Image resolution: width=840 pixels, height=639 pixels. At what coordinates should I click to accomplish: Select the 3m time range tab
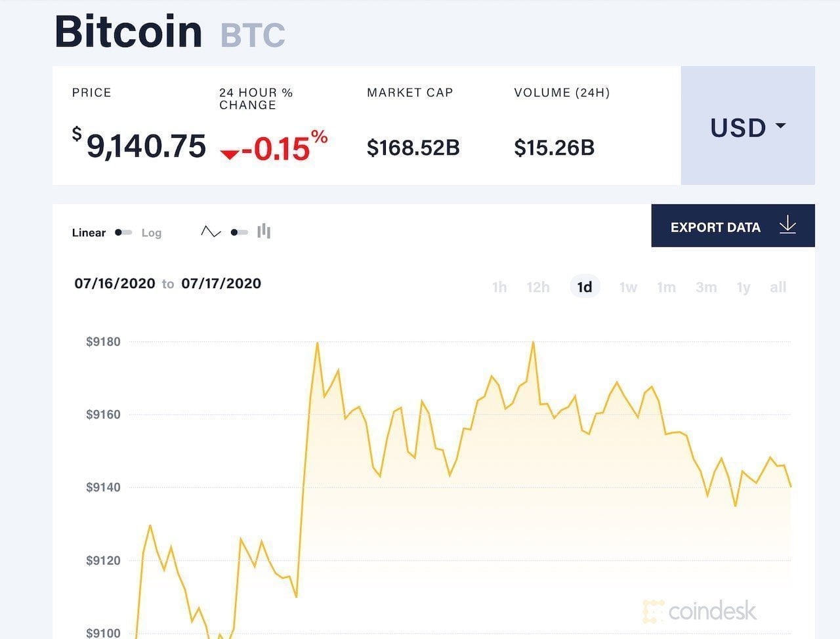(706, 287)
